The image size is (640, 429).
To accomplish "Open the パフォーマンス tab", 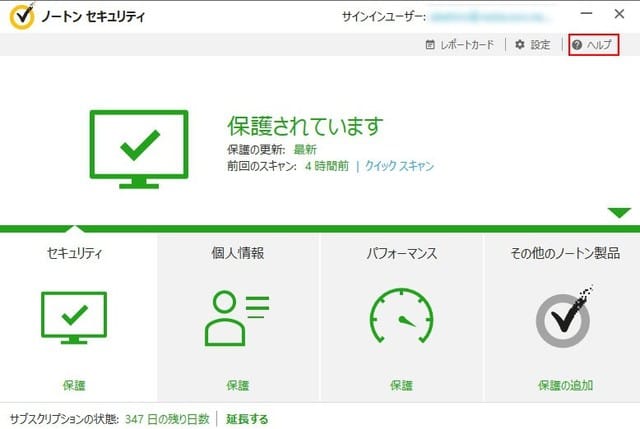I will (x=400, y=253).
